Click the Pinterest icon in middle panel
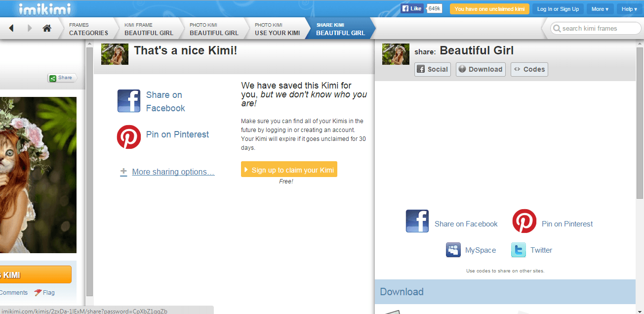The width and height of the screenshot is (644, 314). point(129,137)
